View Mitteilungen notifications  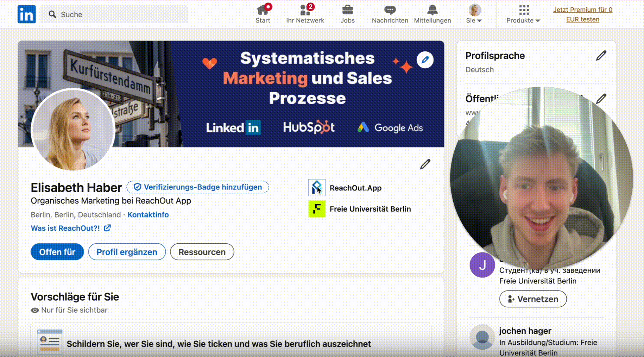coord(433,14)
